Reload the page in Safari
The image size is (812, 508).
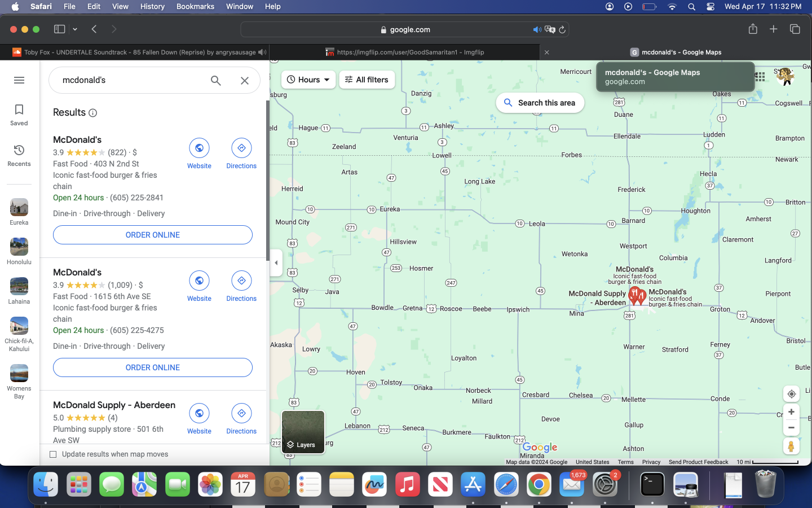tap(562, 29)
